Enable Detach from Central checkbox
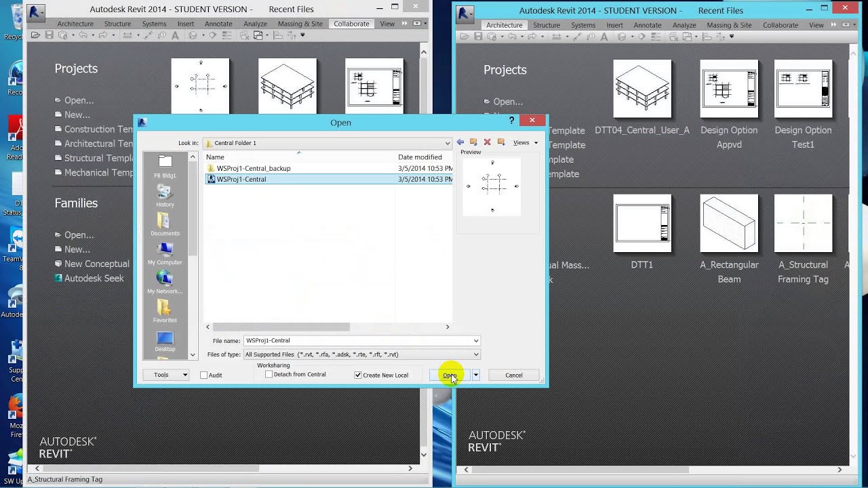868x488 pixels. (x=269, y=374)
